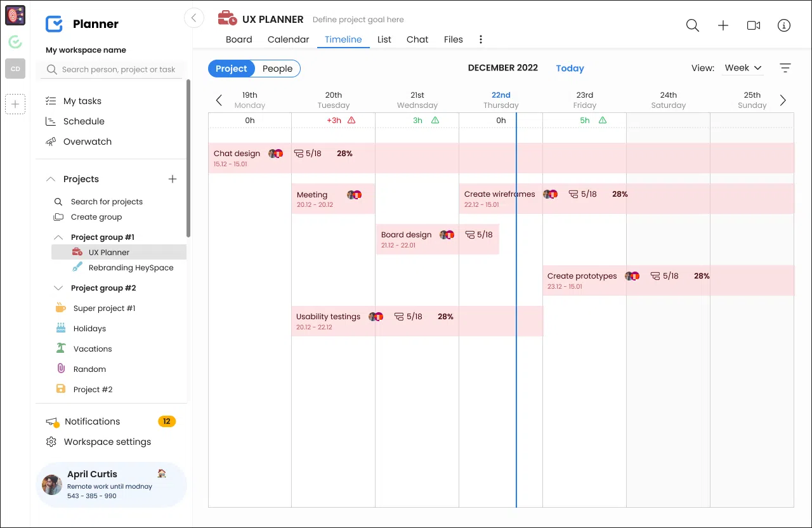Image resolution: width=812 pixels, height=528 pixels.
Task: Click Today to jump to current date
Action: (569, 68)
